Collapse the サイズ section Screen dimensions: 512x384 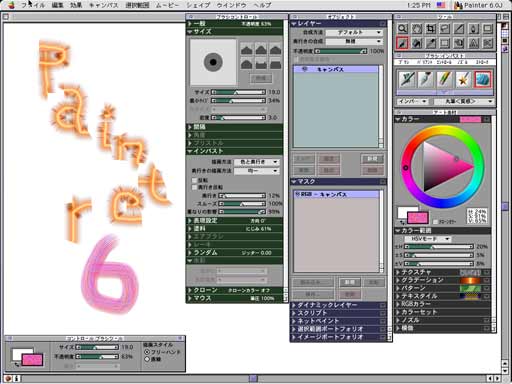(190, 32)
